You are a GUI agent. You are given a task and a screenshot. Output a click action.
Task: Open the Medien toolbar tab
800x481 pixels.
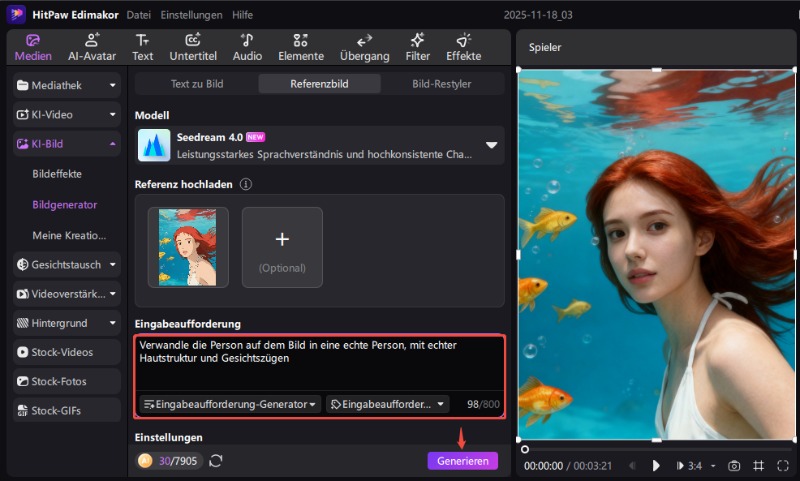[x=33, y=47]
